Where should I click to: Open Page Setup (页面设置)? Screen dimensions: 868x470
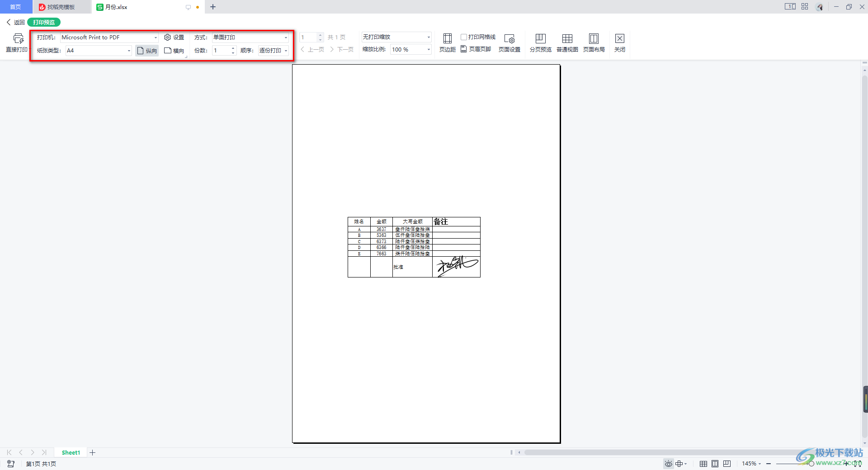pyautogui.click(x=509, y=43)
